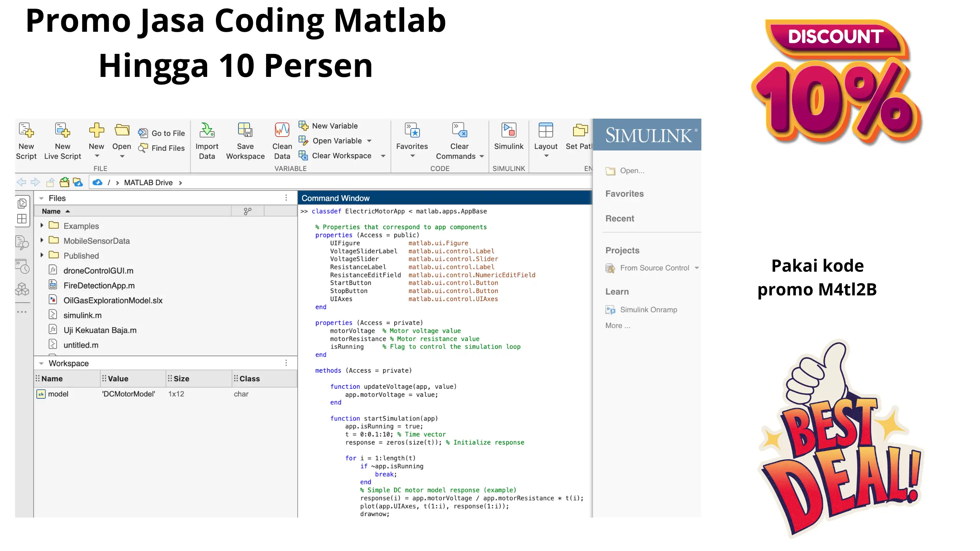The height and width of the screenshot is (551, 980).
Task: Click the Layout icon
Action: [x=546, y=130]
